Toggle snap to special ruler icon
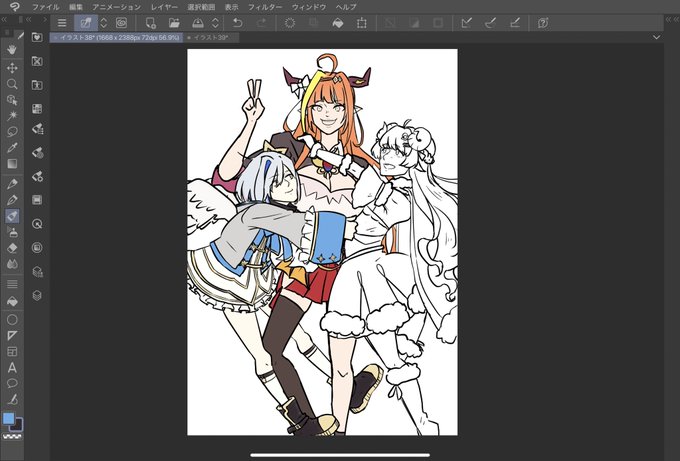Screen dimensions: 680x461 [490, 23]
